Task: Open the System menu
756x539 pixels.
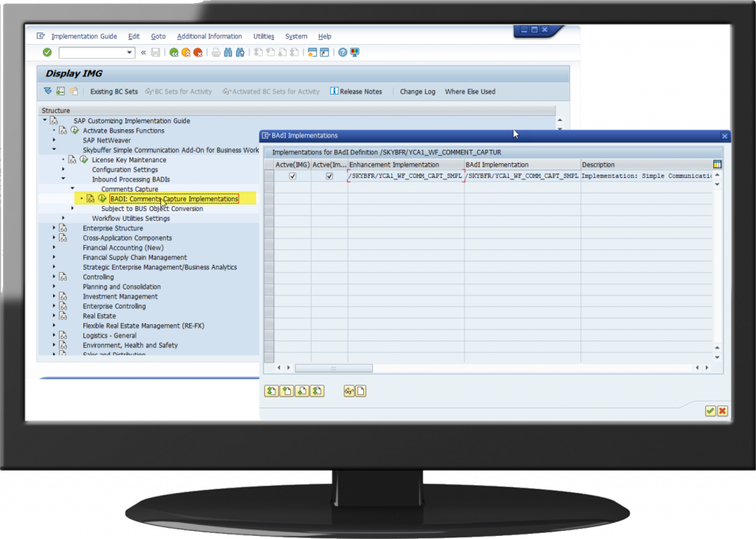Action: click(296, 36)
